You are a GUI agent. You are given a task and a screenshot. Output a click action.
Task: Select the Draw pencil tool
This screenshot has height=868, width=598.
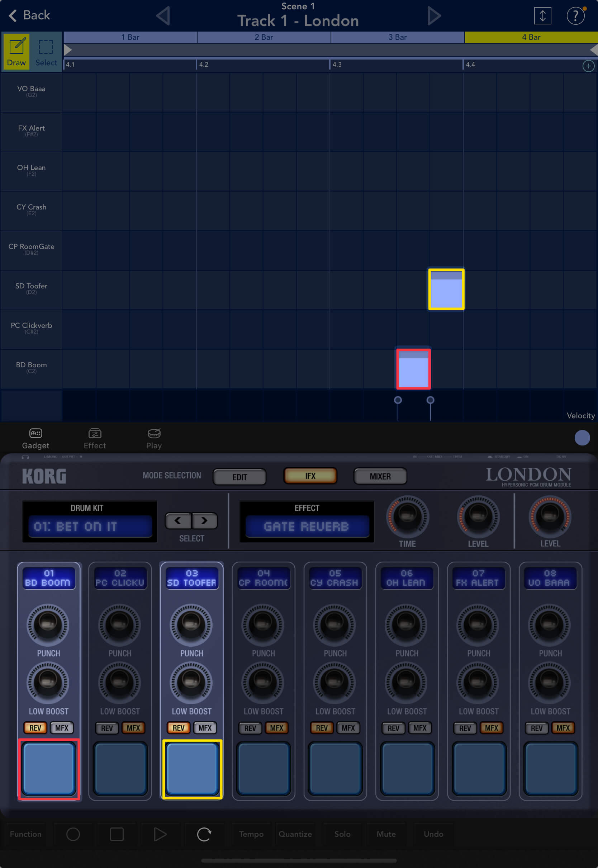click(x=16, y=51)
